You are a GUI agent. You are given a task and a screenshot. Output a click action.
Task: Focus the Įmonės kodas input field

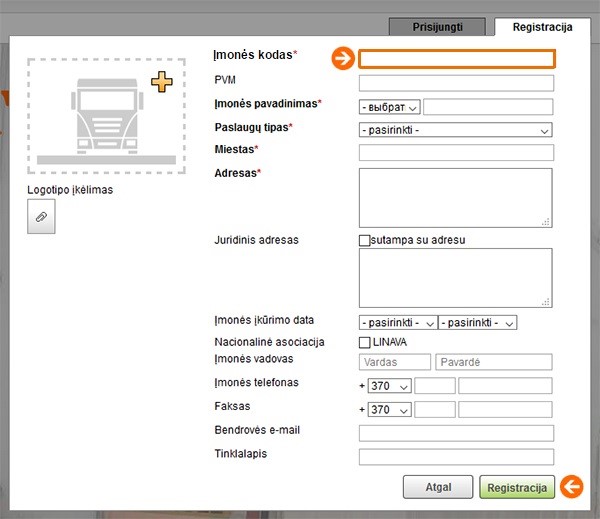[457, 59]
